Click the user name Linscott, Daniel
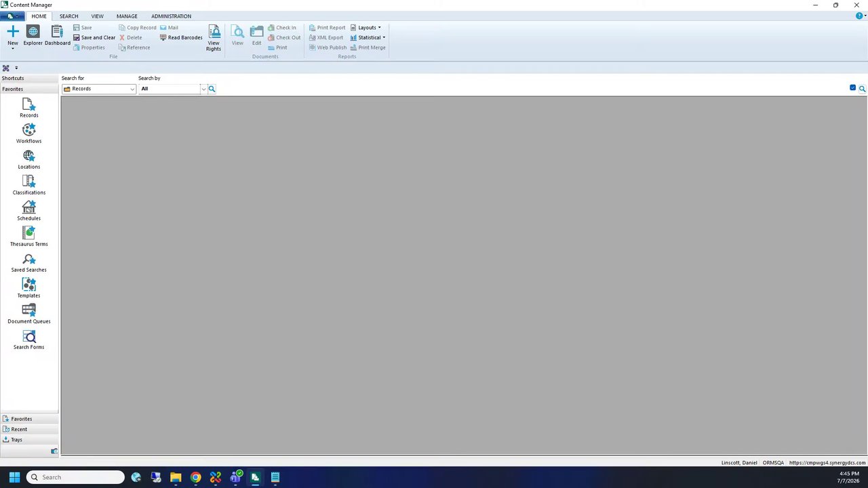Viewport: 868px width, 488px height. (739, 463)
